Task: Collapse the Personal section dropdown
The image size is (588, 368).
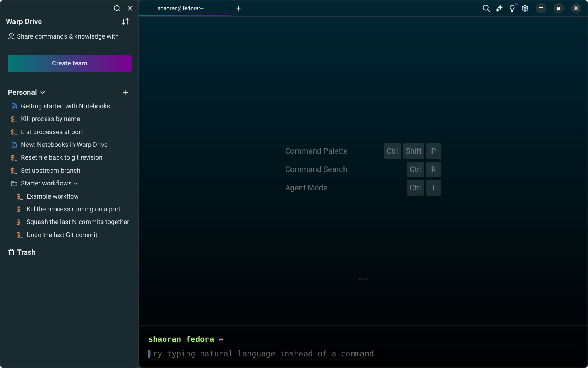Action: 43,92
